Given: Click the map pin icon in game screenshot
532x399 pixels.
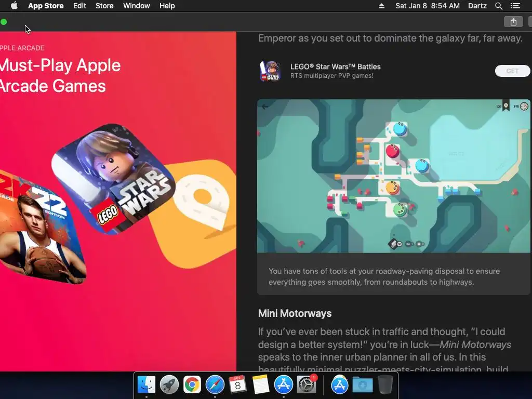Looking at the screenshot, I should click(506, 106).
